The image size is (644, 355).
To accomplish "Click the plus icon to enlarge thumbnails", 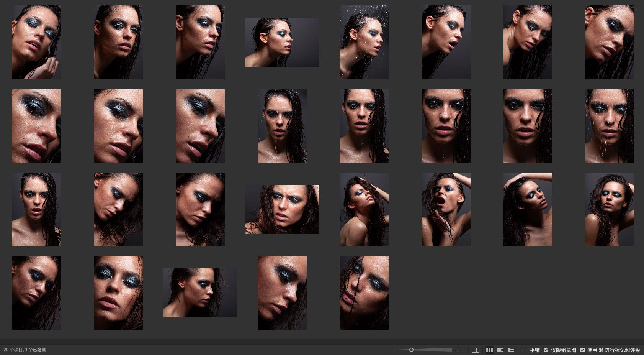I will click(458, 350).
